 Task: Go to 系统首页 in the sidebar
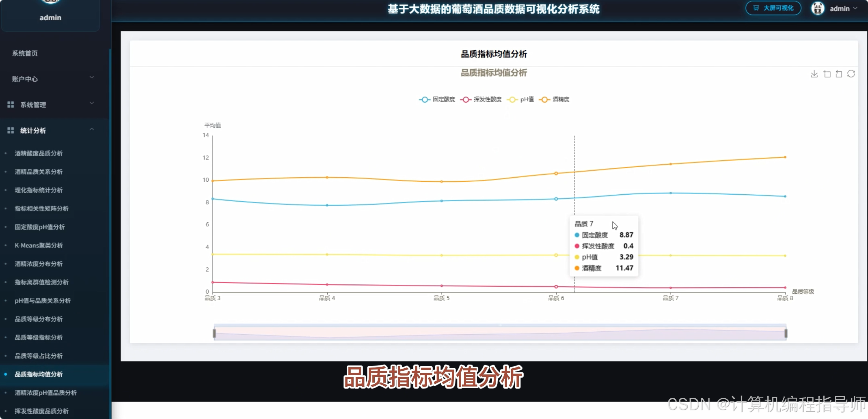point(25,53)
